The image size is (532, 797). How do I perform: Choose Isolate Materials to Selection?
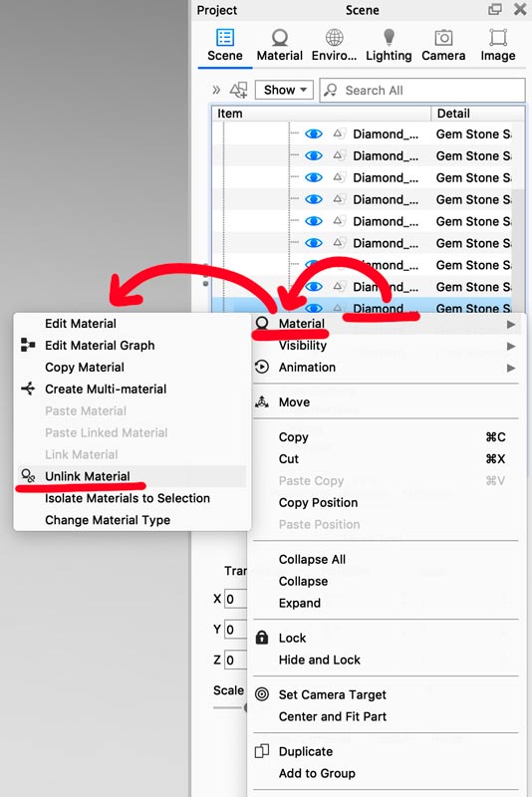point(133,498)
